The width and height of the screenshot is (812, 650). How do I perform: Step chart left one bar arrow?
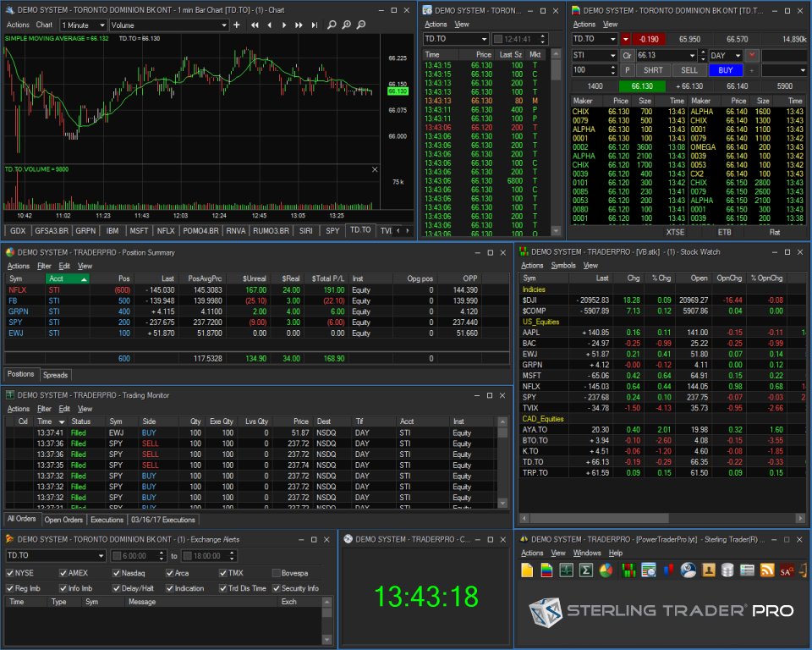[269, 25]
